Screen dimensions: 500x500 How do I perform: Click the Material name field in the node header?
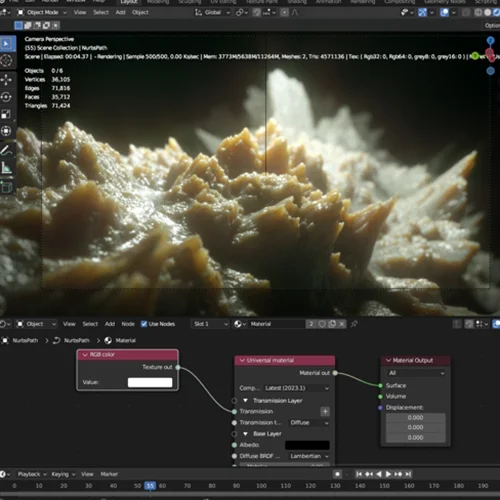pyautogui.click(x=277, y=324)
